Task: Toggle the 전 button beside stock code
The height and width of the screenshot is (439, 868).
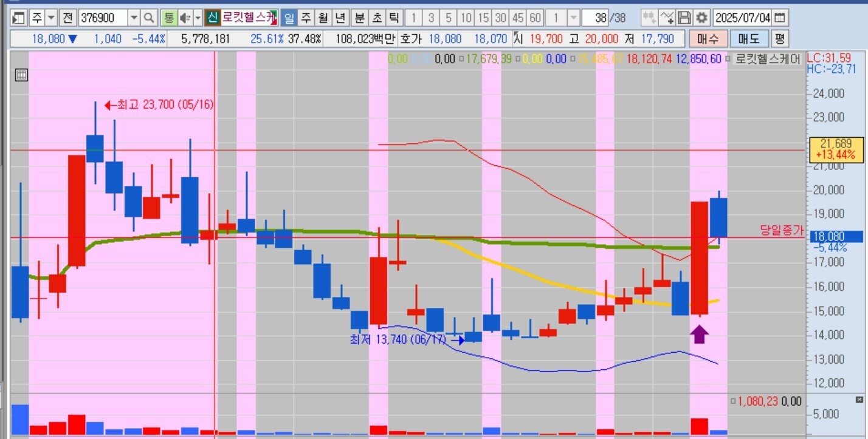Action: point(67,18)
